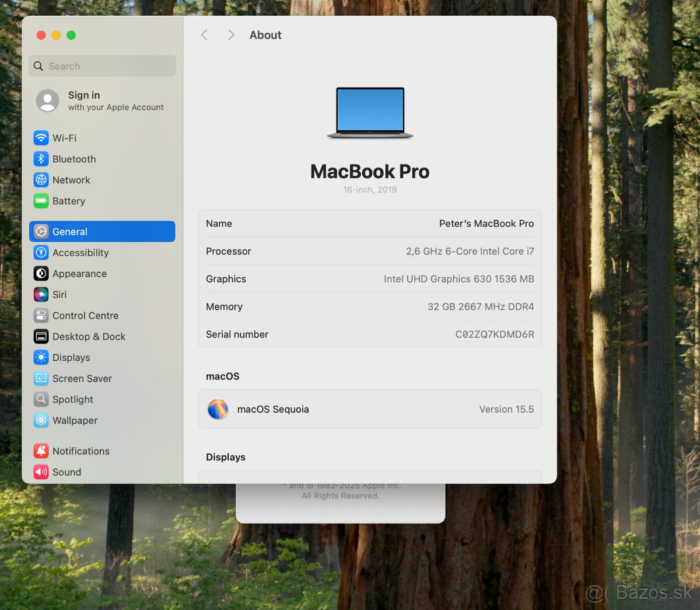The width and height of the screenshot is (700, 610).
Task: Select the General gear icon
Action: pyautogui.click(x=41, y=232)
